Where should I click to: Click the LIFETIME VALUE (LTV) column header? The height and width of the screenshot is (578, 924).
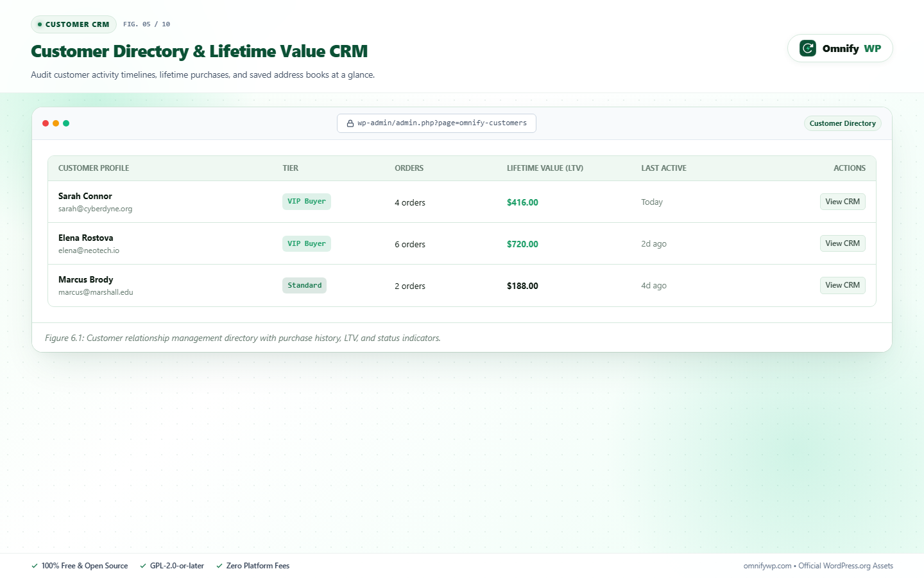(x=545, y=168)
